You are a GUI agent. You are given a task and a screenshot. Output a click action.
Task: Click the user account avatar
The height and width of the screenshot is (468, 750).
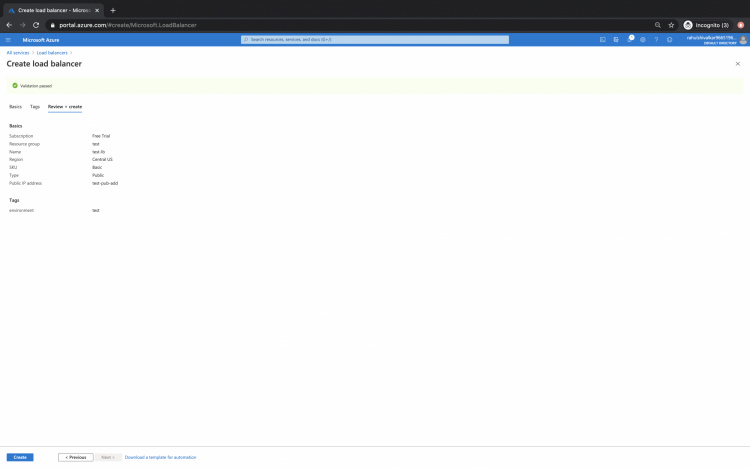coord(743,40)
